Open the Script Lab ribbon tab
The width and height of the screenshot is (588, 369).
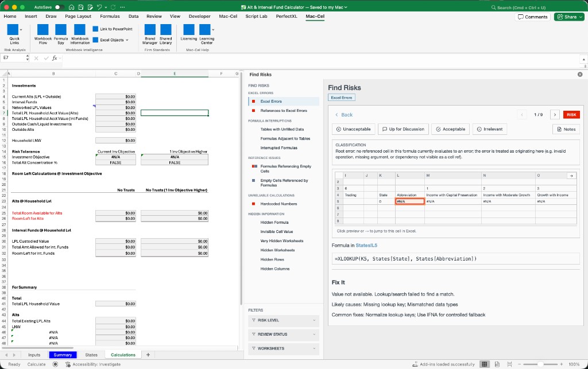point(257,17)
